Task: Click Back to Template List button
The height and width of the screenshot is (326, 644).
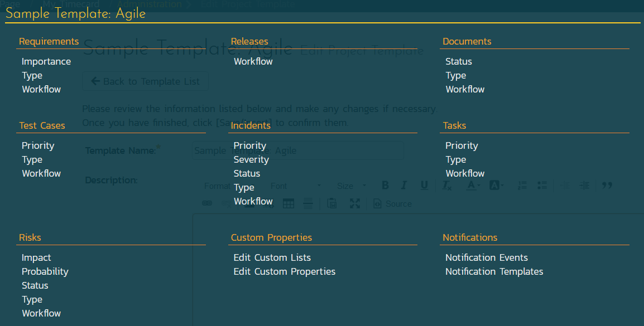Action: 145,81
